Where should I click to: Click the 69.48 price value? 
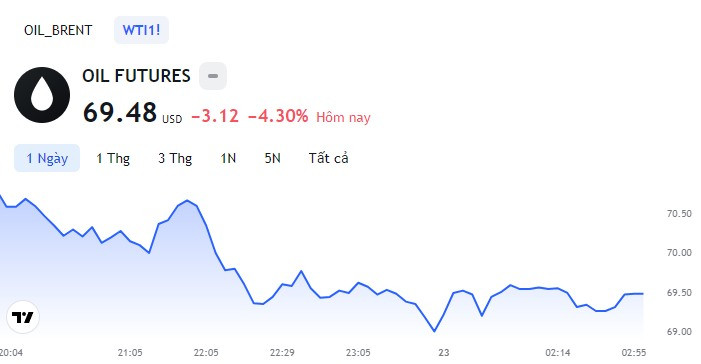[120, 112]
